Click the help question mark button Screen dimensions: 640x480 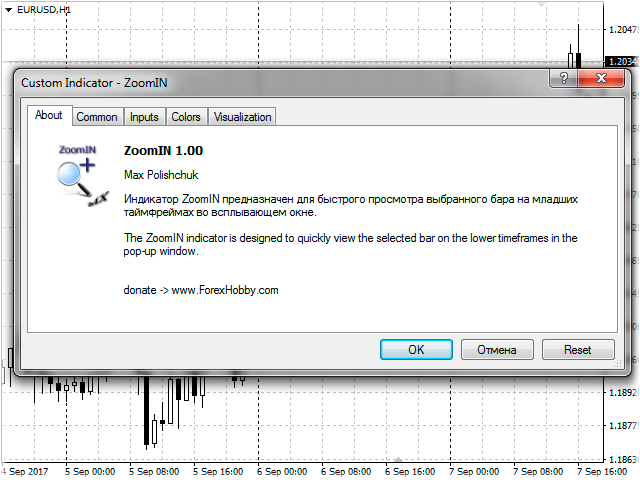[x=566, y=80]
